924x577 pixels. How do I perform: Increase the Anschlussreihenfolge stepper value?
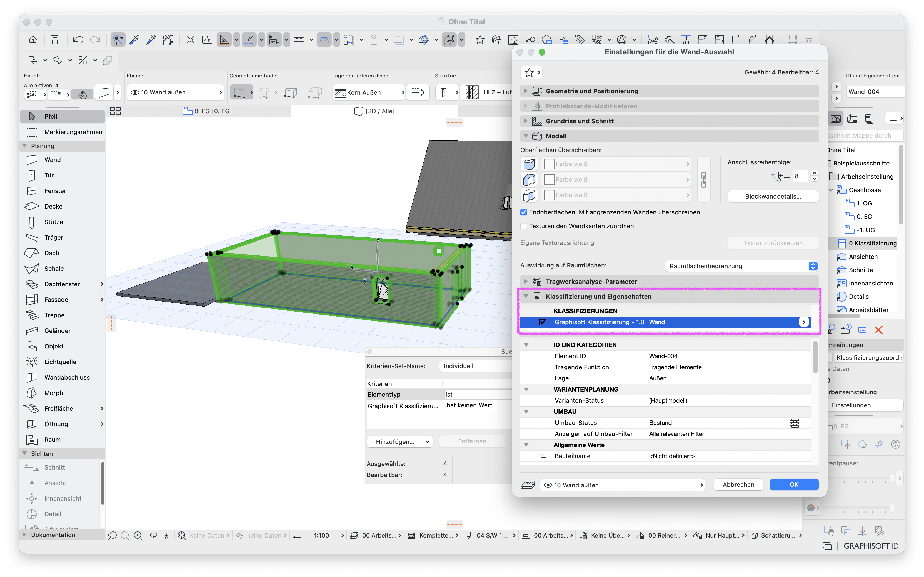coord(815,173)
